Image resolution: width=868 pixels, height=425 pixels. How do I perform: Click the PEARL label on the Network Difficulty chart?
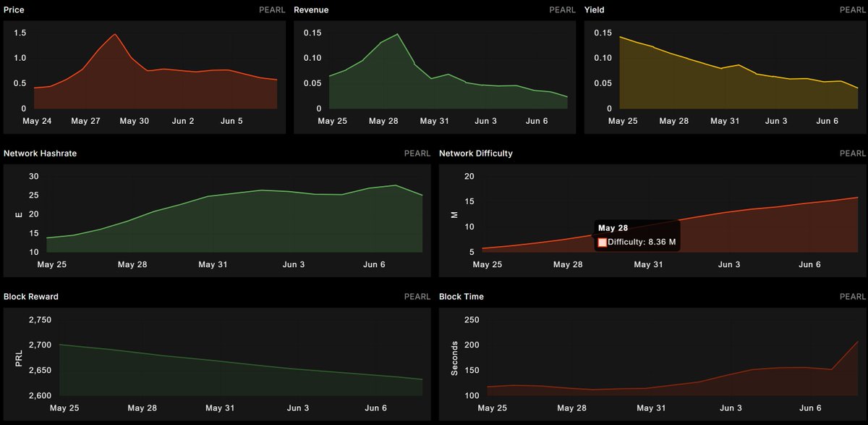tap(853, 153)
